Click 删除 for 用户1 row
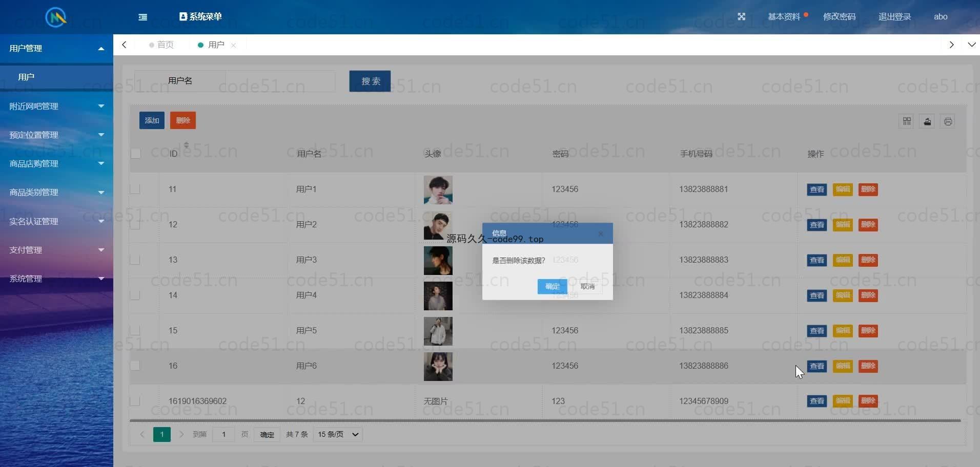The height and width of the screenshot is (467, 980). click(x=868, y=189)
